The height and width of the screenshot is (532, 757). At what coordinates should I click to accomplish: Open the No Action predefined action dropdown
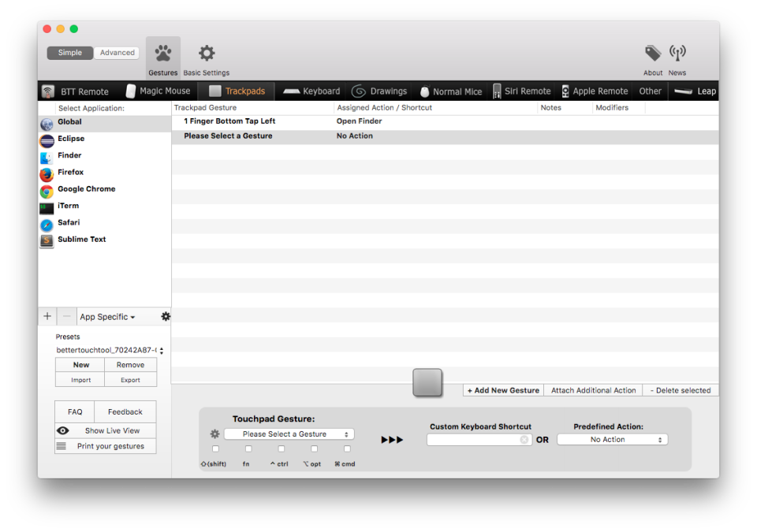pos(612,439)
